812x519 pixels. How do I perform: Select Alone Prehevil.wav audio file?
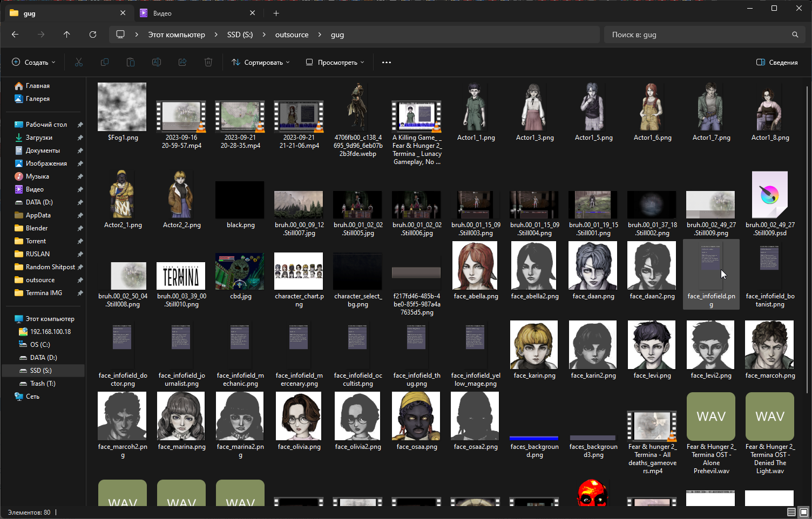[x=711, y=434]
